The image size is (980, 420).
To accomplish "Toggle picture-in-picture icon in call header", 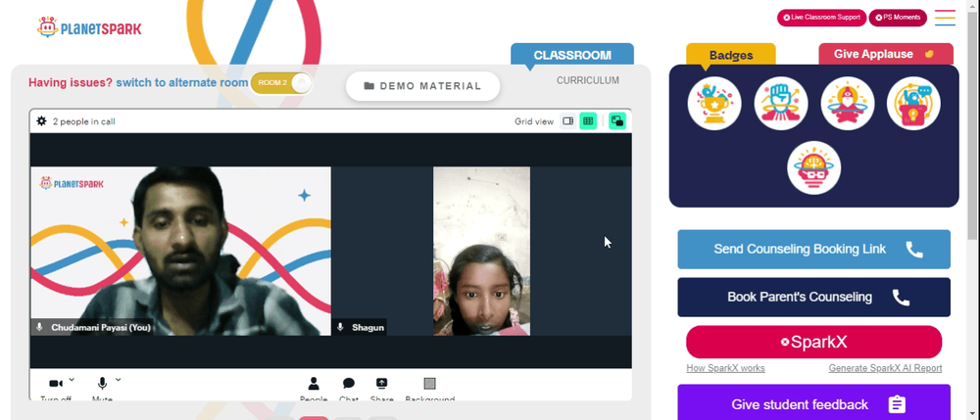I will (x=617, y=121).
